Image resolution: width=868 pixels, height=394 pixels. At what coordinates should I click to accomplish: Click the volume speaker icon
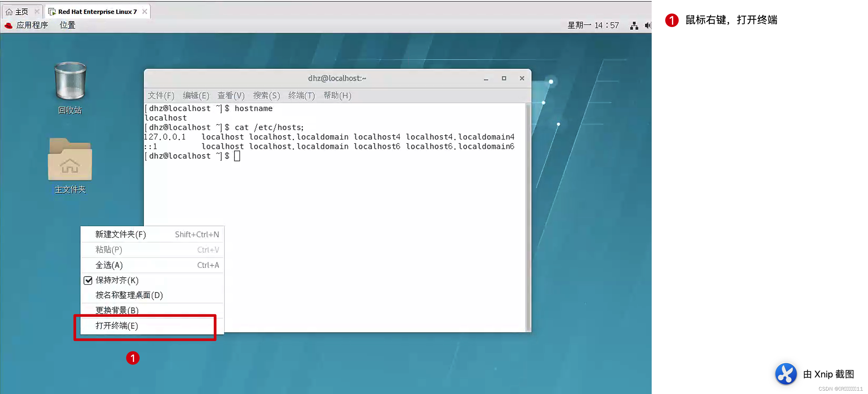point(647,25)
